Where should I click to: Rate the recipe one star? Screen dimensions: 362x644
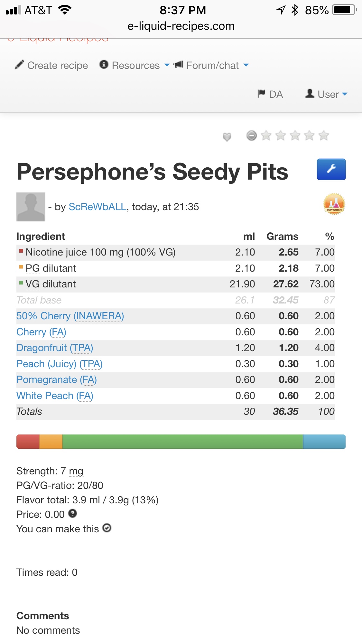266,135
